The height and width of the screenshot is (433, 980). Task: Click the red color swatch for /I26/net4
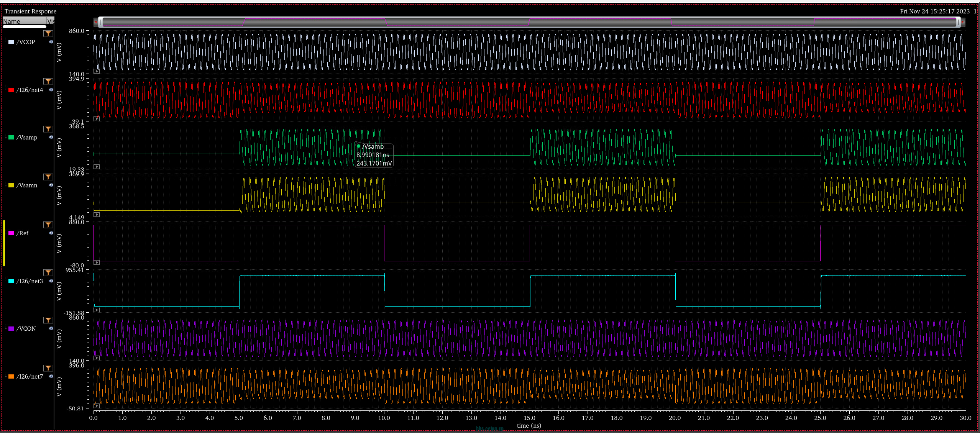point(11,90)
